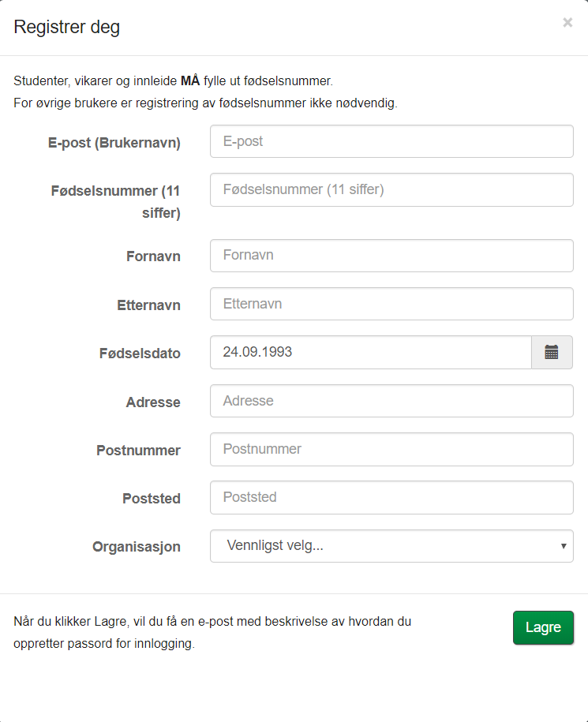Click the Organisasjon dropdown arrow
This screenshot has width=588, height=722.
[x=563, y=546]
